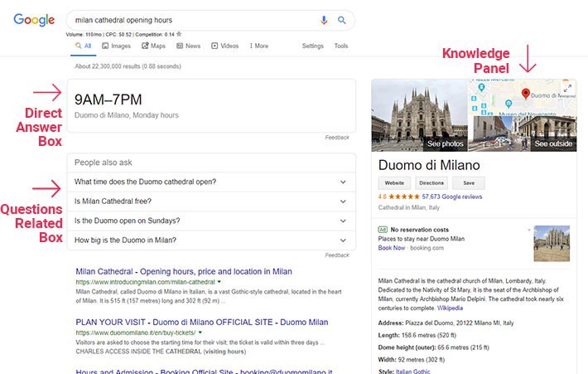Click the Duomo di Milano panel title
Image resolution: width=588 pixels, height=374 pixels.
[x=429, y=165]
